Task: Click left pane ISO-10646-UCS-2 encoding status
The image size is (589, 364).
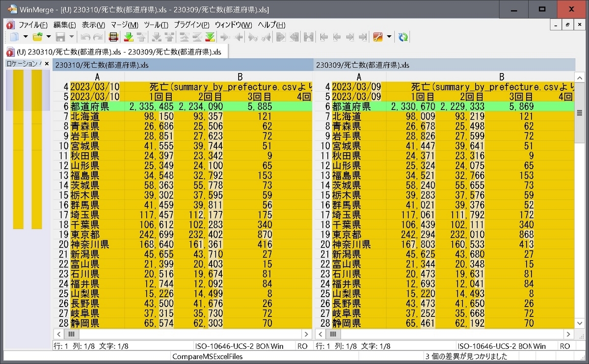Action: (x=232, y=346)
